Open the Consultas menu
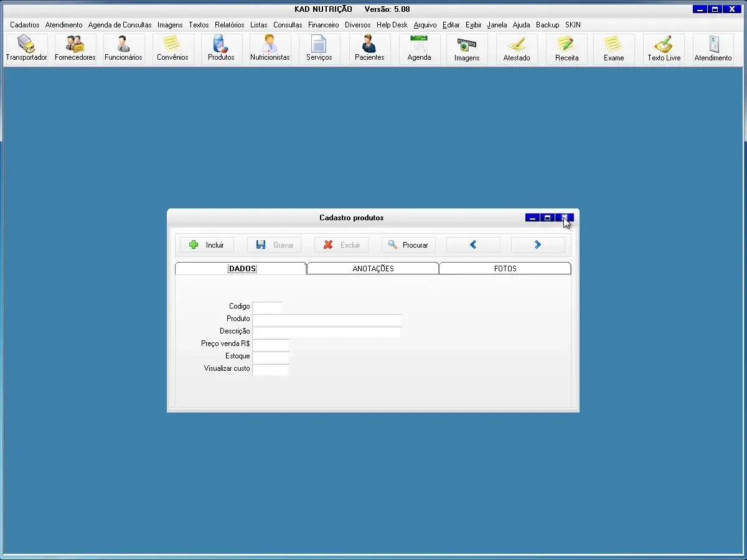 coord(288,25)
